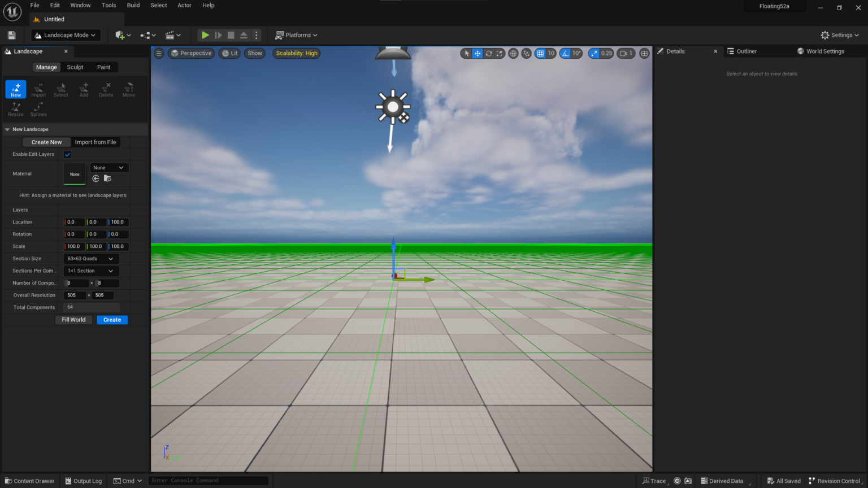Open the Build menu
This screenshot has width=868, height=488.
pos(133,5)
